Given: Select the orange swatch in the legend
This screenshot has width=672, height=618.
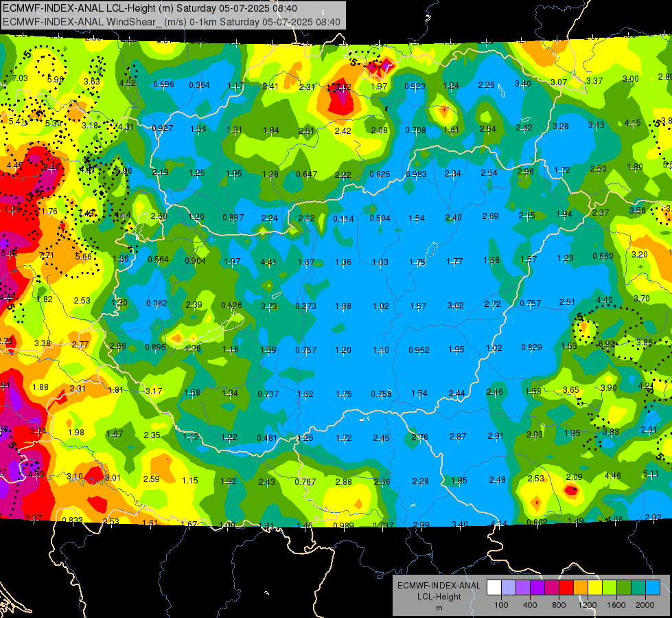Looking at the screenshot, I should pyautogui.click(x=581, y=587).
